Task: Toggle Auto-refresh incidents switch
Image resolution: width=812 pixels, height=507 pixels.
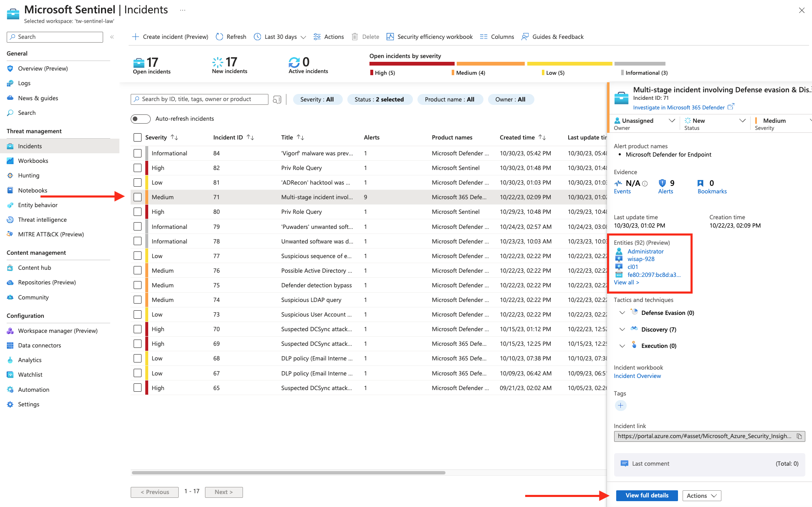Action: coord(140,119)
